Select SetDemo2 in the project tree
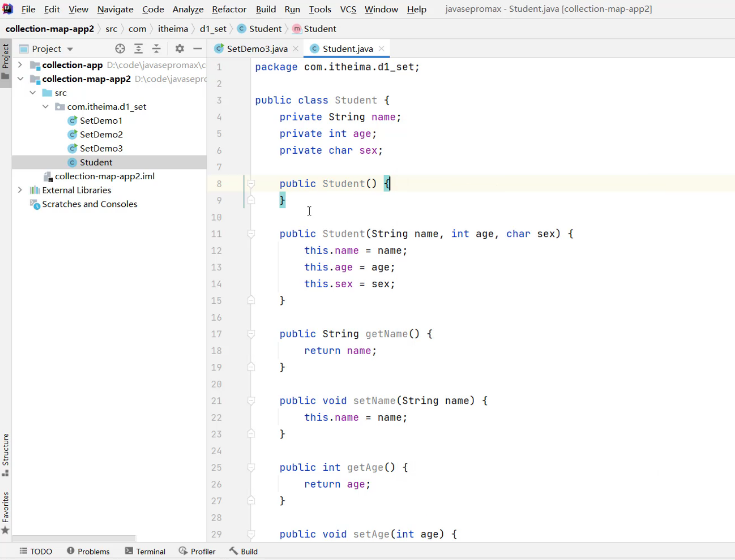Viewport: 735px width, 560px height. point(101,134)
